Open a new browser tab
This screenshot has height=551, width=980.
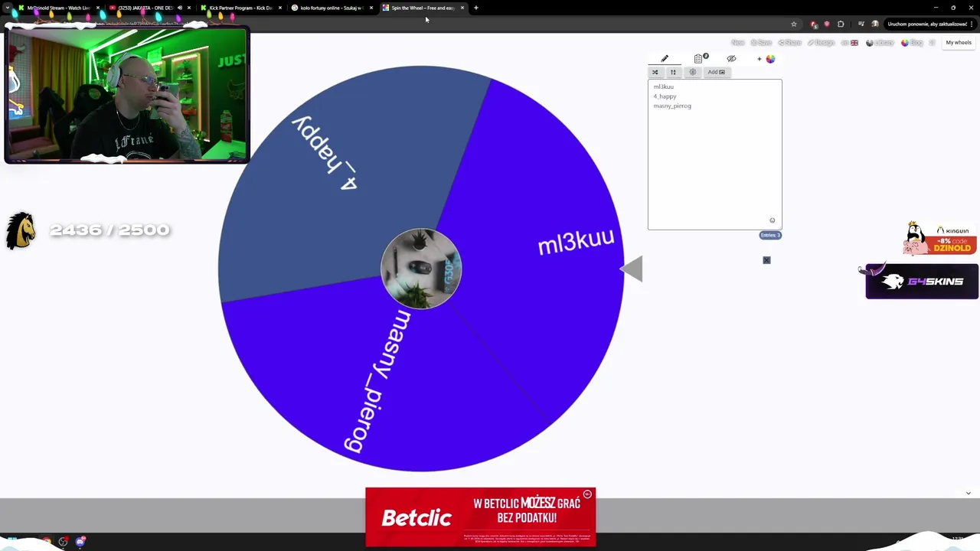[x=475, y=8]
